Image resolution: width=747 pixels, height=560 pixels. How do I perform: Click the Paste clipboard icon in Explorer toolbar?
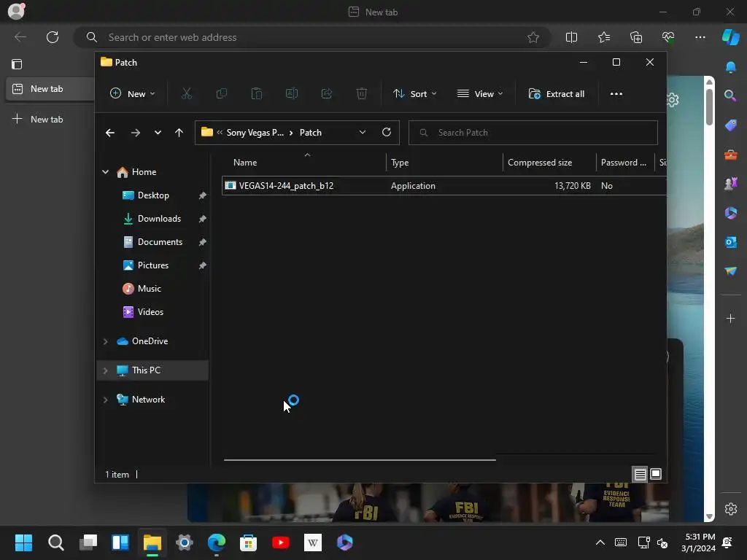[x=256, y=94]
